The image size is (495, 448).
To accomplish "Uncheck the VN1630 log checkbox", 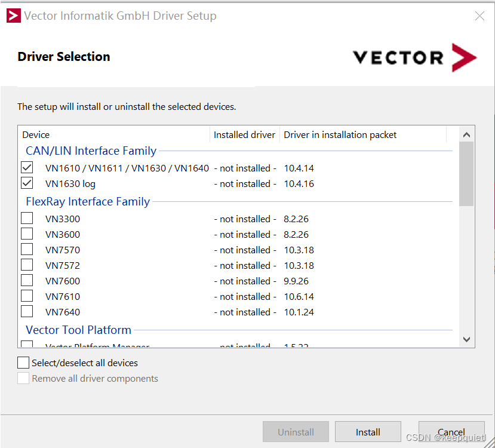I will [x=27, y=183].
